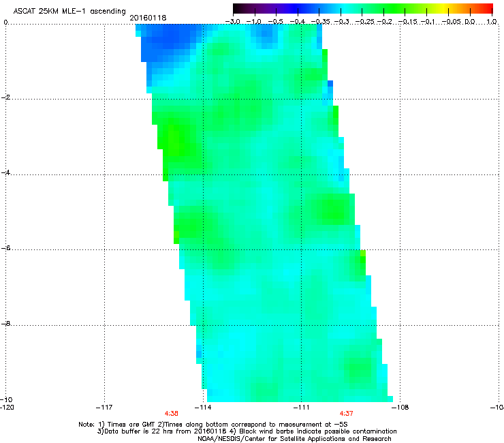
Task: Click the red time label 4:38
Action: coord(172,414)
